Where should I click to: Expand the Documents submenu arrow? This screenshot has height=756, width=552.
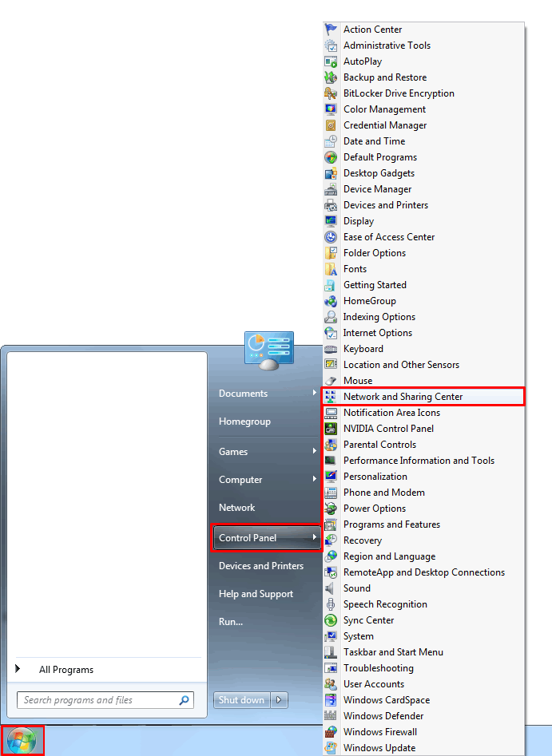pos(315,393)
